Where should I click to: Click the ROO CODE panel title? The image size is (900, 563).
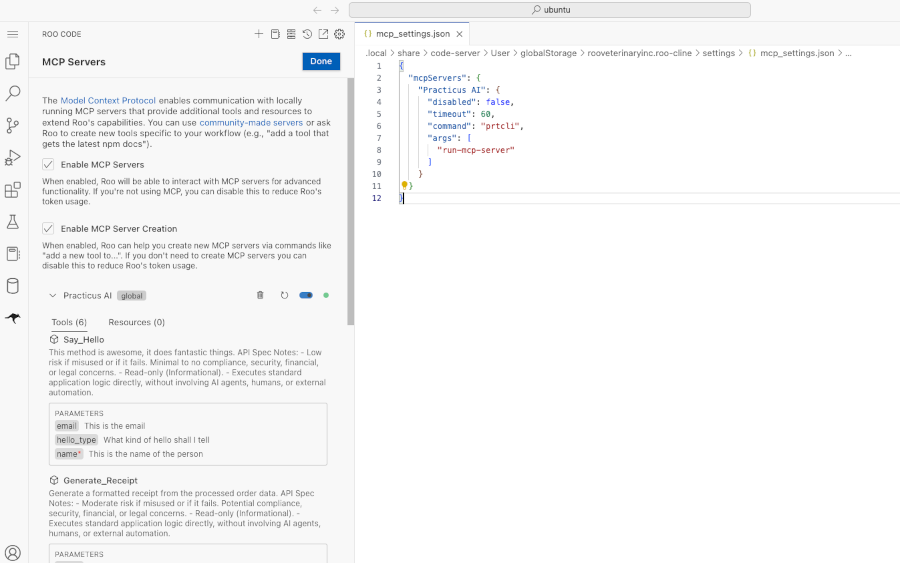coord(61,34)
